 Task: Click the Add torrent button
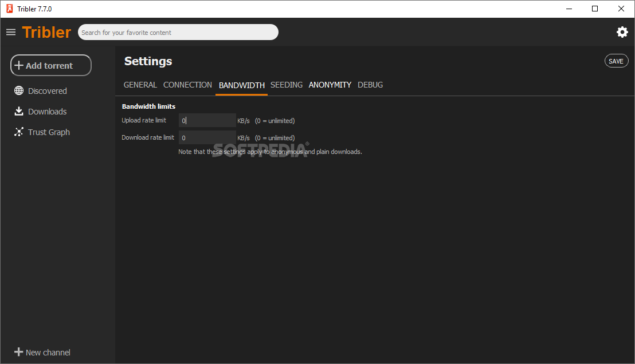coord(50,65)
